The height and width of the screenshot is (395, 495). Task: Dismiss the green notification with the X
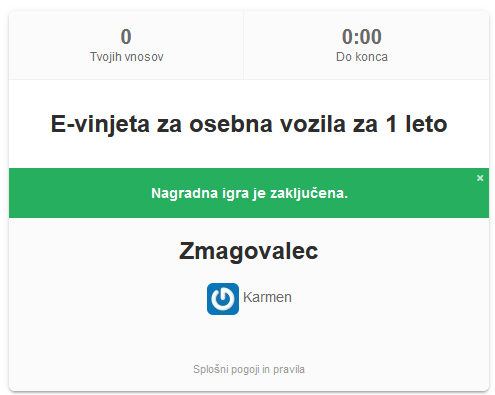pyautogui.click(x=480, y=178)
